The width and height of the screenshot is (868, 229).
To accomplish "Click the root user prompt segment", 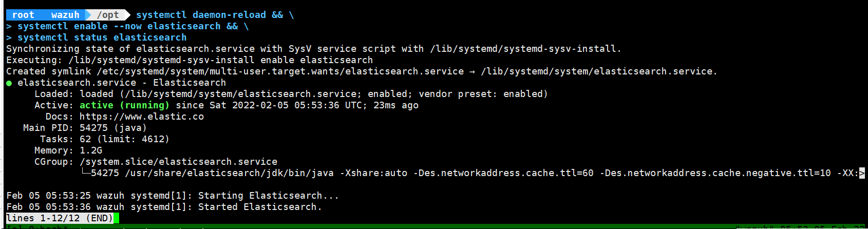I will point(23,15).
